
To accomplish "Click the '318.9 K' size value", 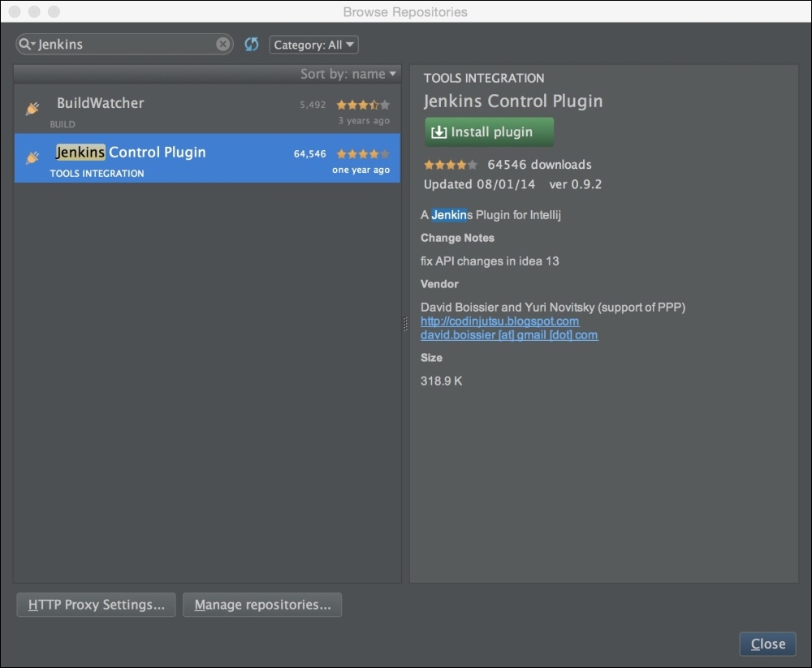I will [x=441, y=381].
